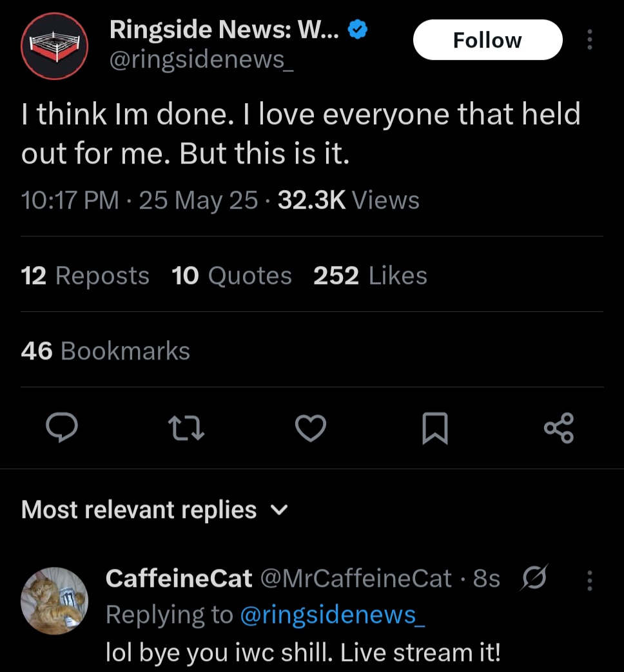Repost this tweet via the retweet icon

pyautogui.click(x=186, y=428)
